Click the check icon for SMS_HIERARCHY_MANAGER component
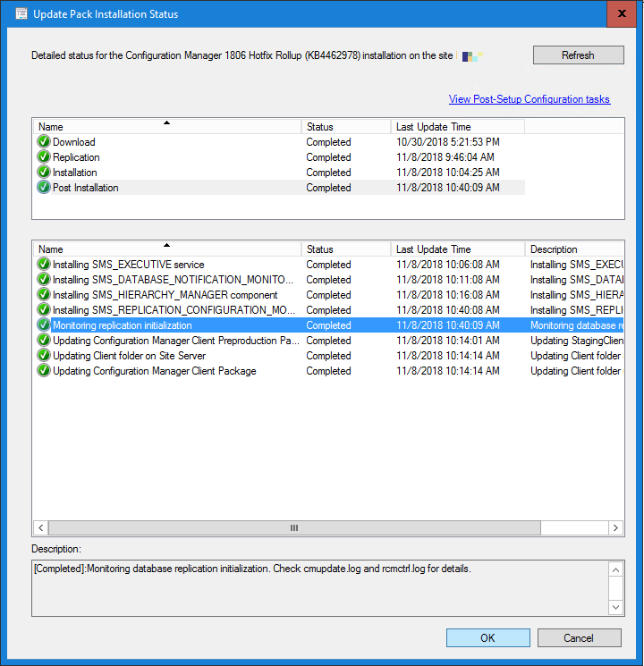The width and height of the screenshot is (644, 666). tap(43, 295)
